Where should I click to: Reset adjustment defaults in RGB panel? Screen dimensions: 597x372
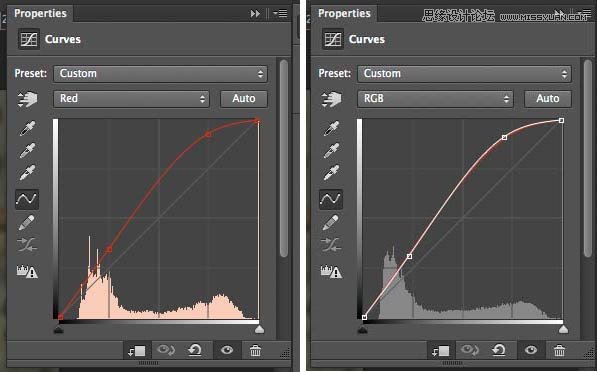click(499, 350)
